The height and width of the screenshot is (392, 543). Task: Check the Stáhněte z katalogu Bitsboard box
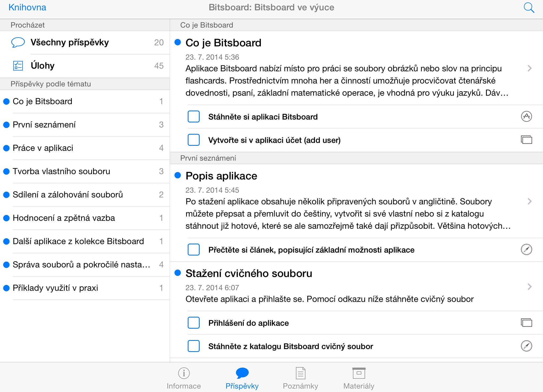click(x=194, y=346)
